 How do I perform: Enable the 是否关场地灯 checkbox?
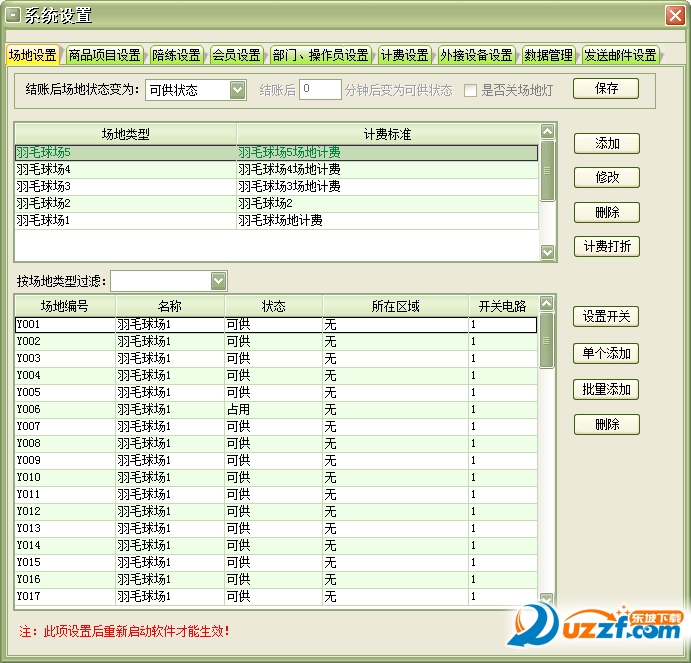[x=470, y=90]
